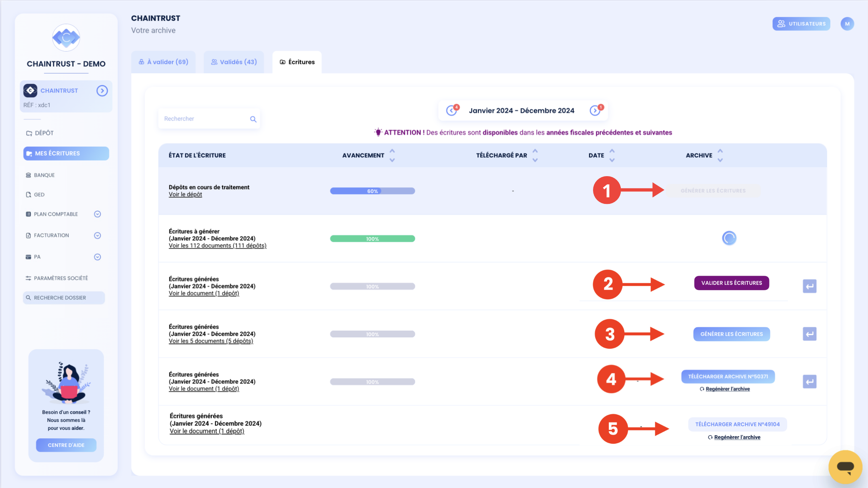Open the Banque section
The width and height of the screenshot is (868, 488).
click(40, 175)
